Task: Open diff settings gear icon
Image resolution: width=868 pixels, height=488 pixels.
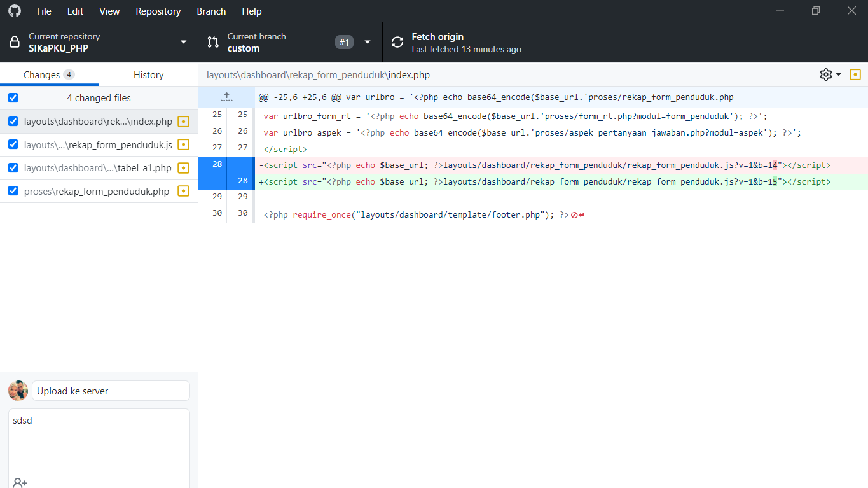Action: pyautogui.click(x=825, y=74)
